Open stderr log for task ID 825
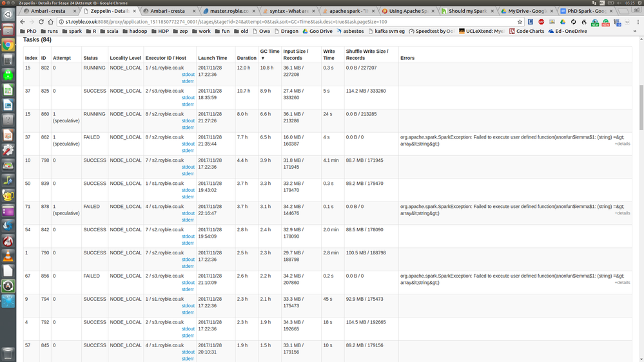 [x=188, y=104]
